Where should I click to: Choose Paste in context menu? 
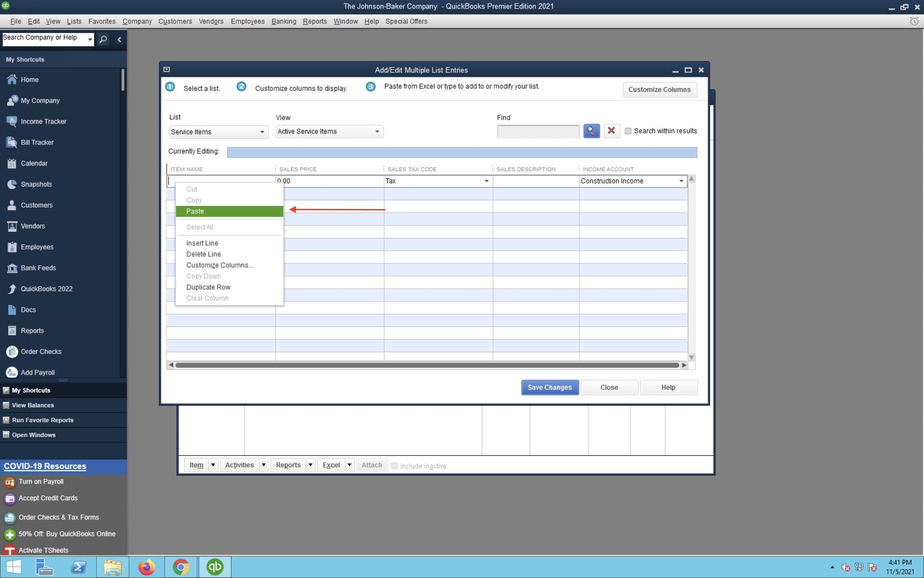coord(229,211)
